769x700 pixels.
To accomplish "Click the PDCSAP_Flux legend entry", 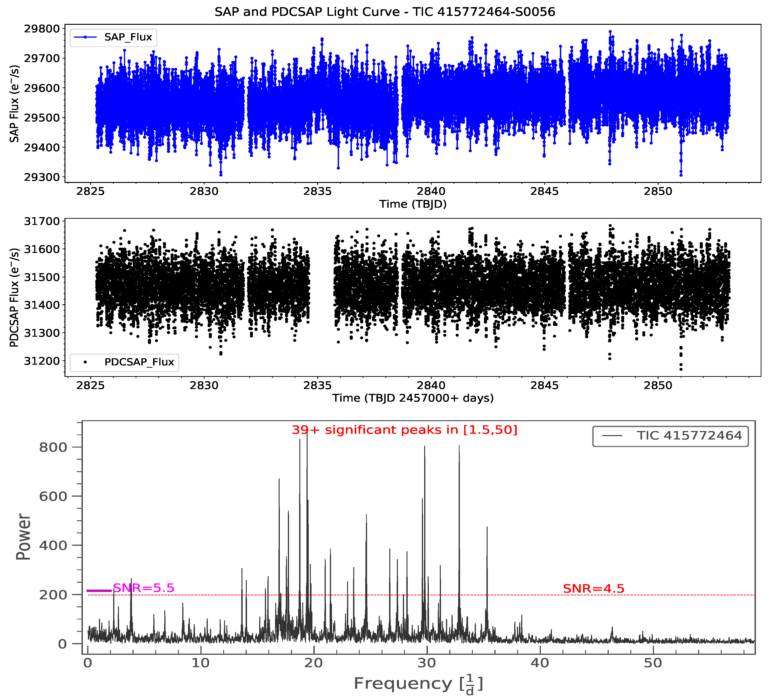I will point(124,362).
